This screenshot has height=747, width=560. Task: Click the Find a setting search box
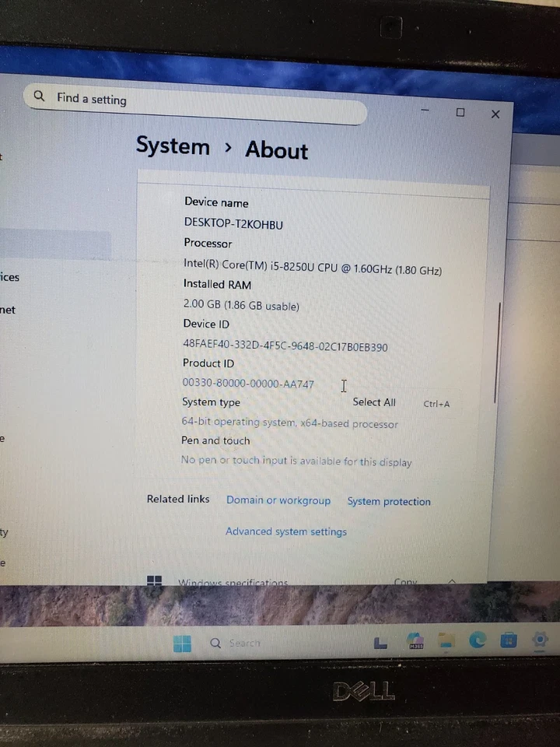(195, 103)
